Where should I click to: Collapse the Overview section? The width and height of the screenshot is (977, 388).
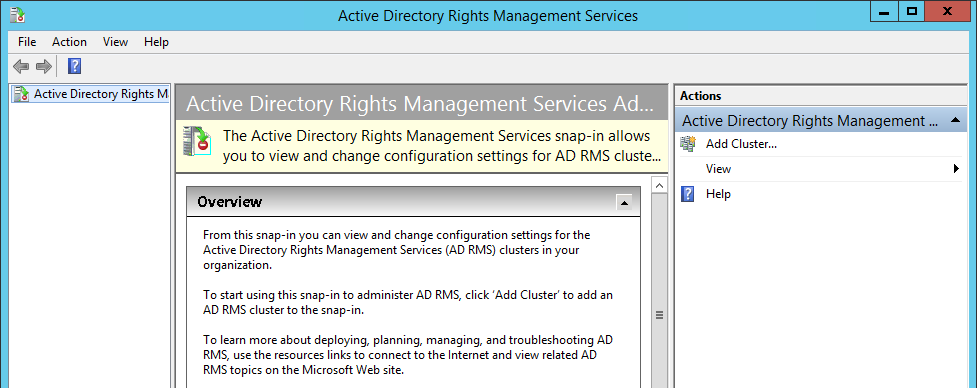(624, 202)
